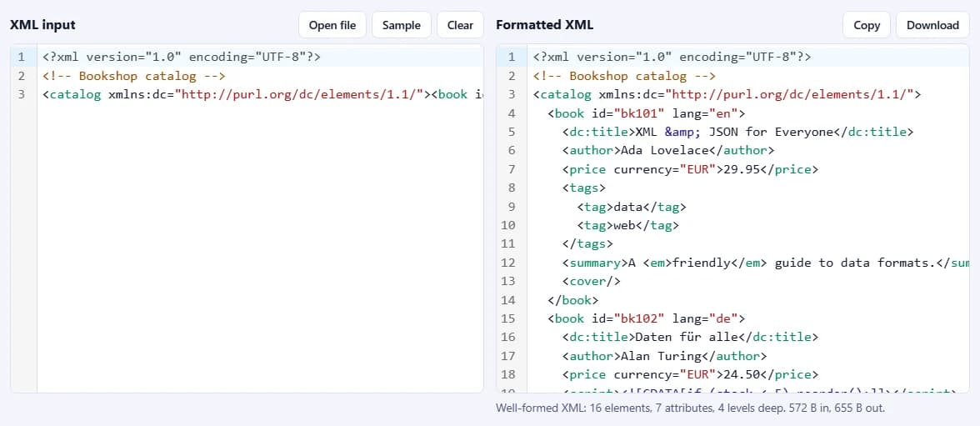The height and width of the screenshot is (426, 980).
Task: Copy the formatted XML output
Action: [867, 25]
